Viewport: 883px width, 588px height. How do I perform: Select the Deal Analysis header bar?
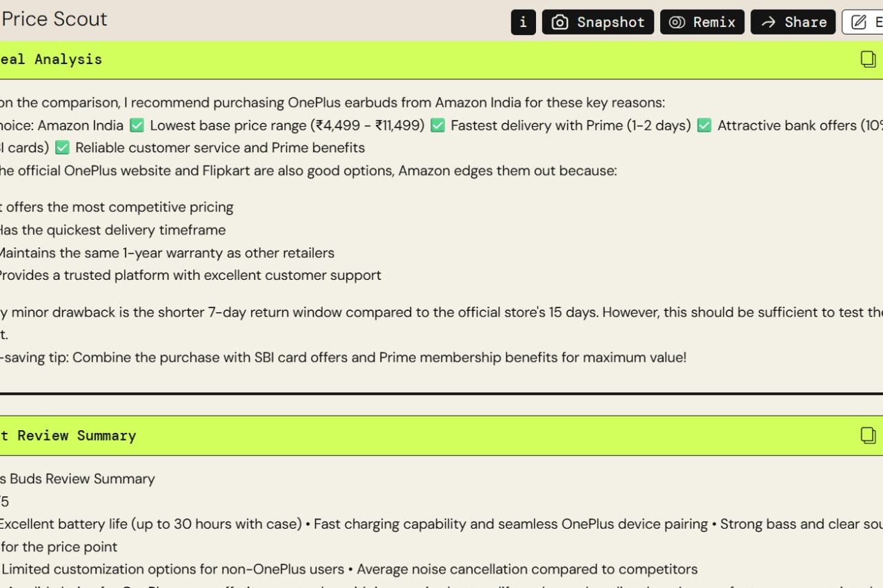click(x=441, y=59)
